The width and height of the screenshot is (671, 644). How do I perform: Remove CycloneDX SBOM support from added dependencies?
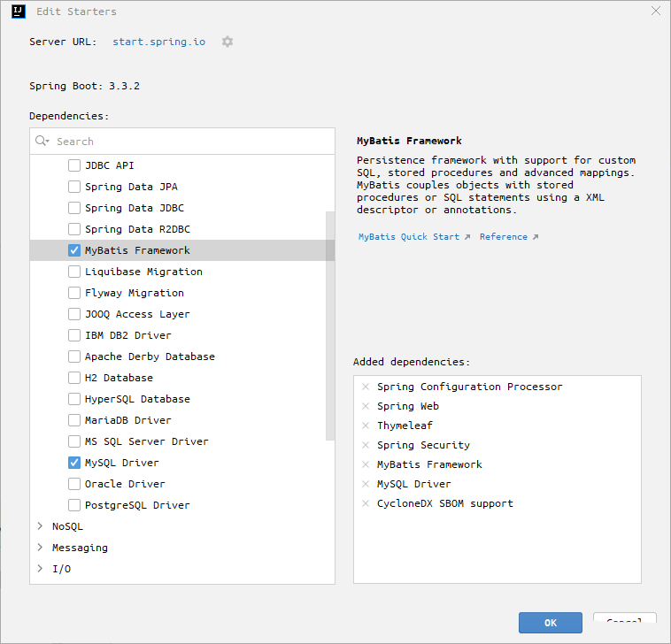(x=366, y=503)
